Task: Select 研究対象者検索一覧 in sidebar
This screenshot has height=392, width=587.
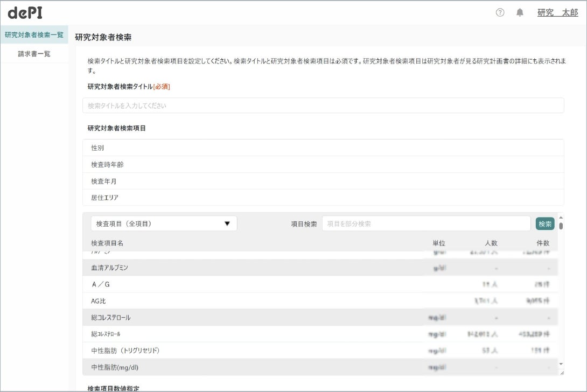Action: [34, 35]
